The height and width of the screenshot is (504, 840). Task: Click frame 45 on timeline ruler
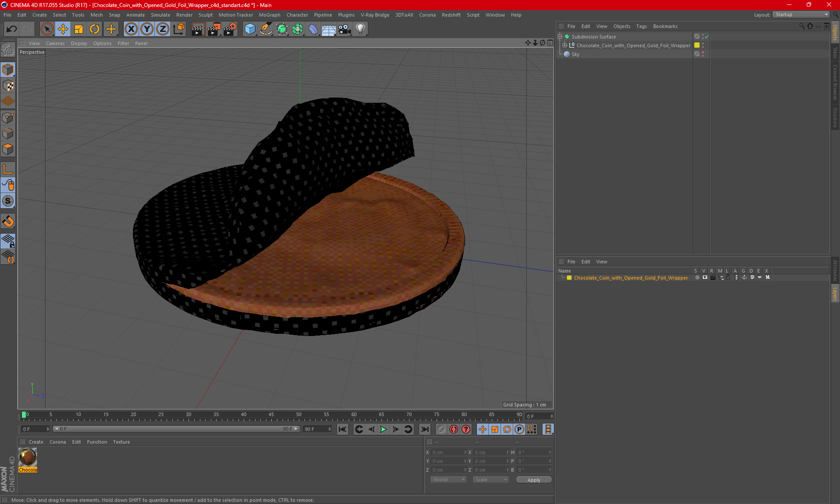coord(271,415)
